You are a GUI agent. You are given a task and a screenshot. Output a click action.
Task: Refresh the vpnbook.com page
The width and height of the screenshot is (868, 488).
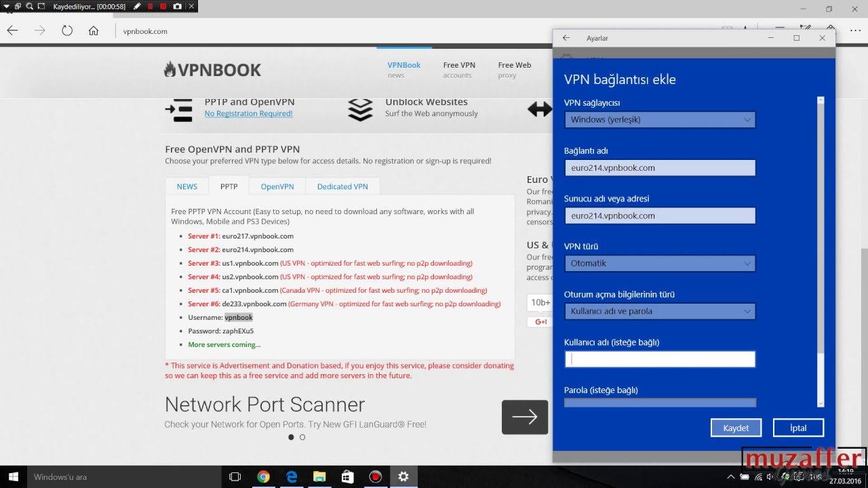(x=67, y=30)
